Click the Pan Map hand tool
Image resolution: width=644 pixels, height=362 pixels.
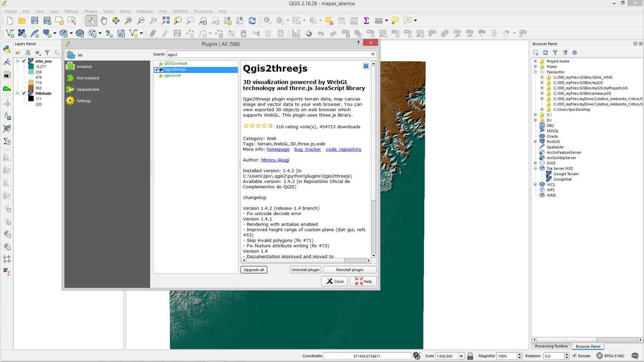pos(104,20)
